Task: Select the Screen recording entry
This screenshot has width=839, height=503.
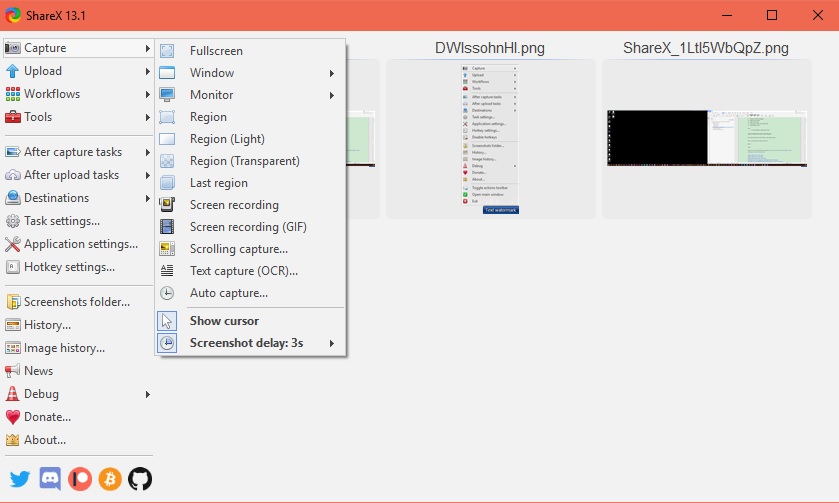Action: click(x=250, y=204)
